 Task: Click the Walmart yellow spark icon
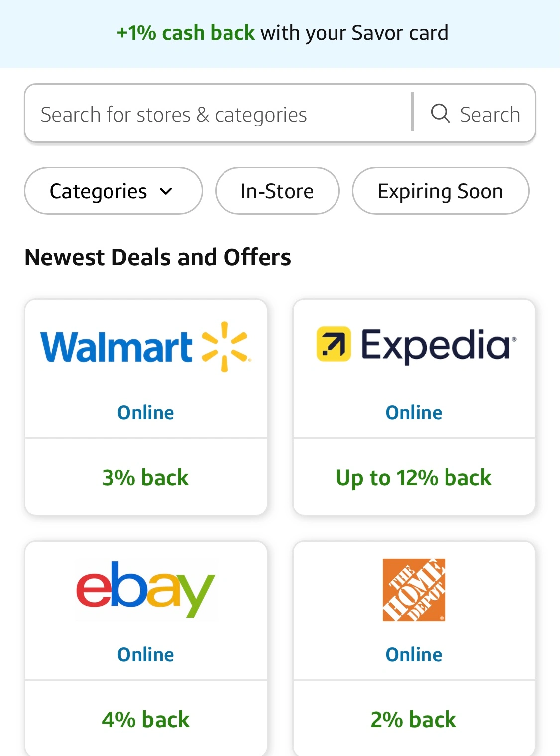(224, 346)
